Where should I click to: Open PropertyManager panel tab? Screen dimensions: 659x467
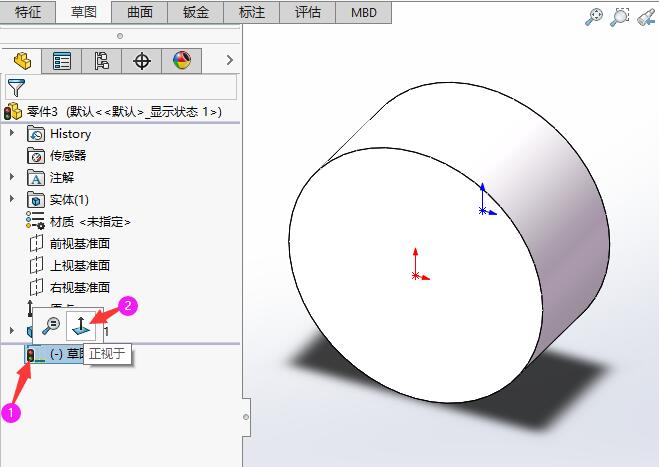(x=61, y=61)
